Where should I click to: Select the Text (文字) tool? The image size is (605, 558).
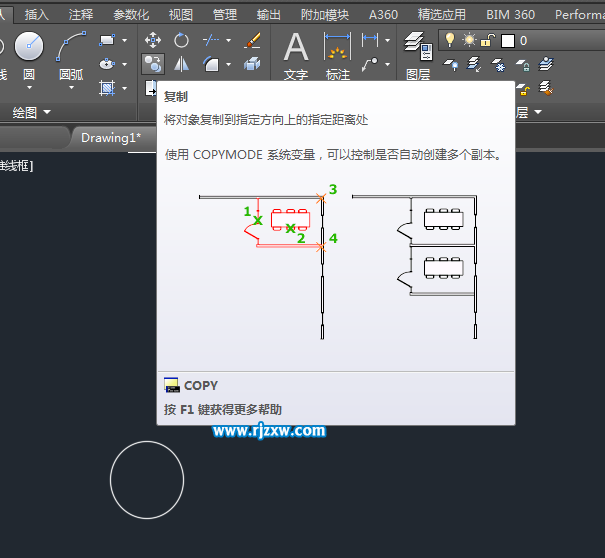point(296,54)
